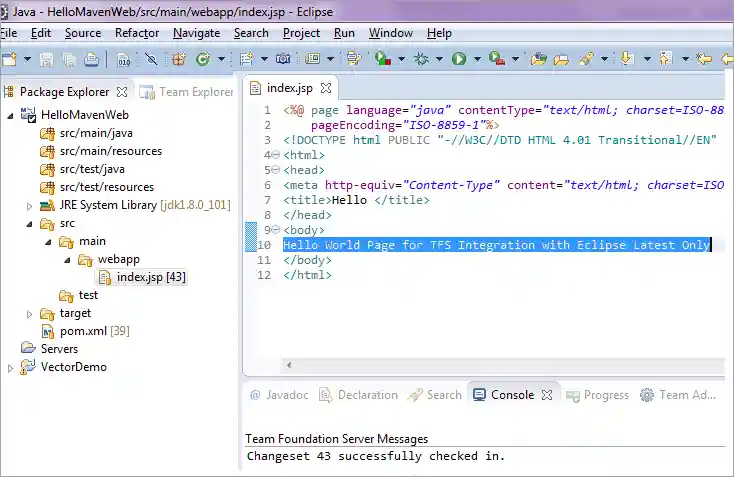Image resolution: width=734 pixels, height=477 pixels.
Task: Click the New file toolbar icon
Action: 10,59
